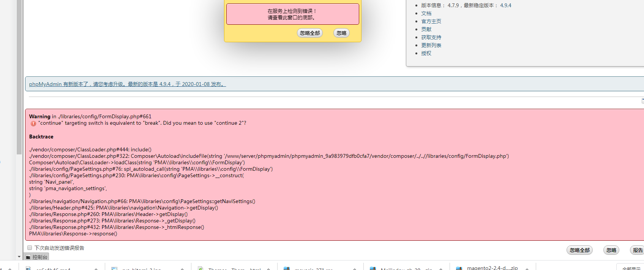Click the "continue" targeting switch warning message

pos(142,123)
